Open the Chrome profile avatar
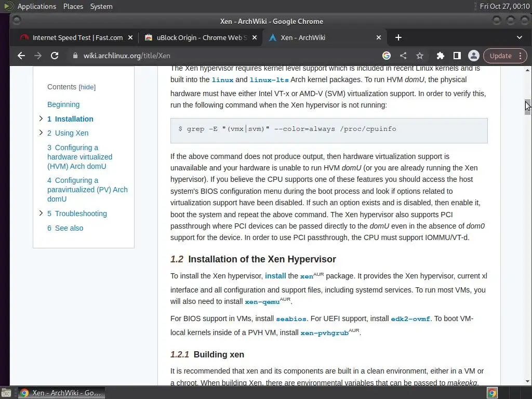532x399 pixels. [474, 56]
